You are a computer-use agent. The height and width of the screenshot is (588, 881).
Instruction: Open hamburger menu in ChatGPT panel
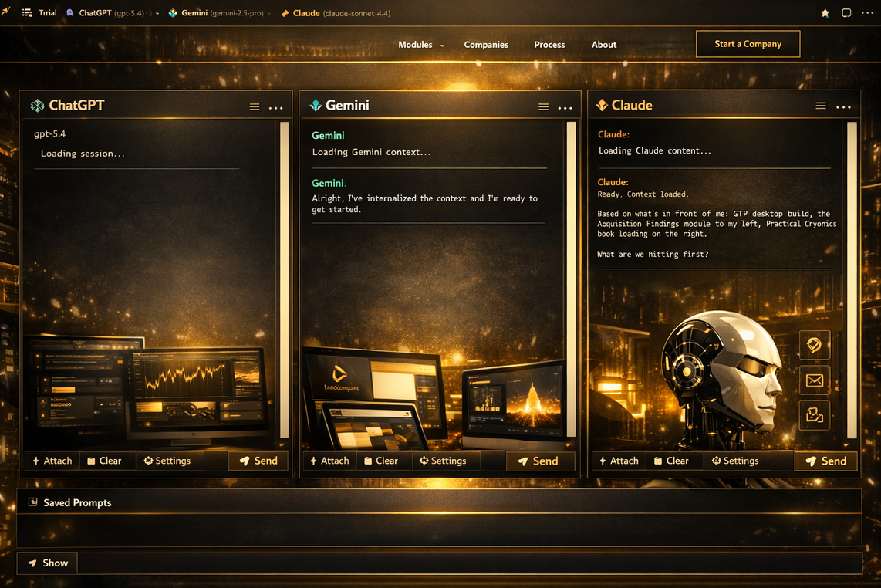[x=255, y=106]
